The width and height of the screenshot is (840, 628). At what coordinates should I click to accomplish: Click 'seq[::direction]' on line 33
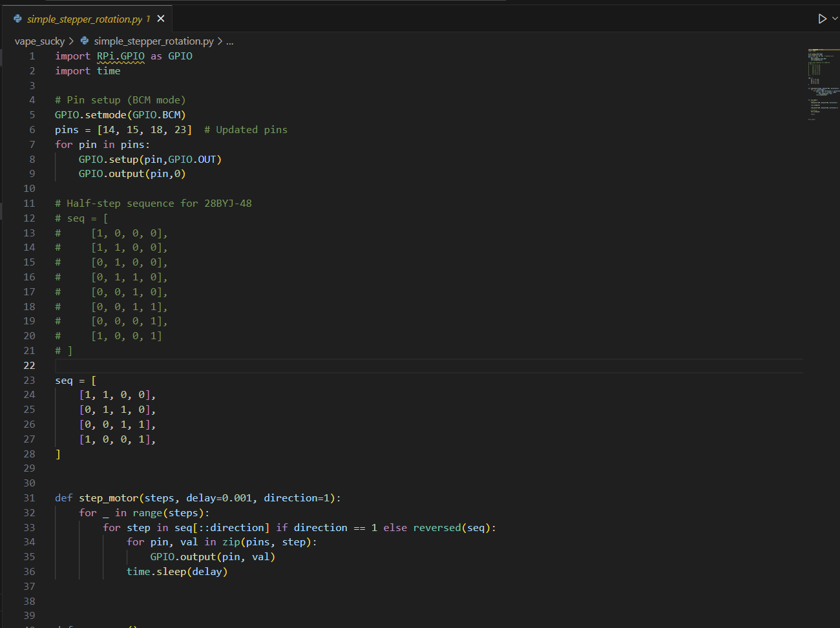coord(222,528)
